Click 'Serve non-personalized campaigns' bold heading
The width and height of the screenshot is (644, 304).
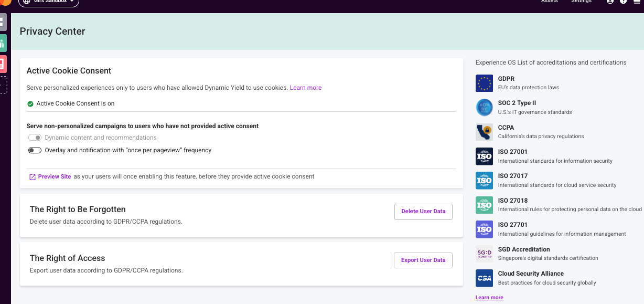(143, 127)
